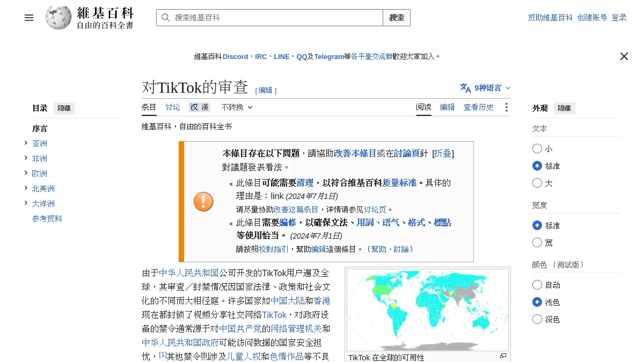Click the 改善本條目 link
The image size is (644, 362).
click(355, 153)
